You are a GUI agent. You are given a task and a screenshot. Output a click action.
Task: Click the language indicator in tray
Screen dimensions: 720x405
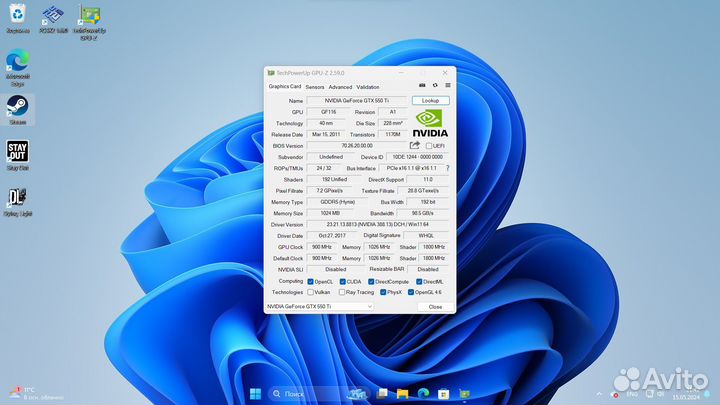coord(632,394)
